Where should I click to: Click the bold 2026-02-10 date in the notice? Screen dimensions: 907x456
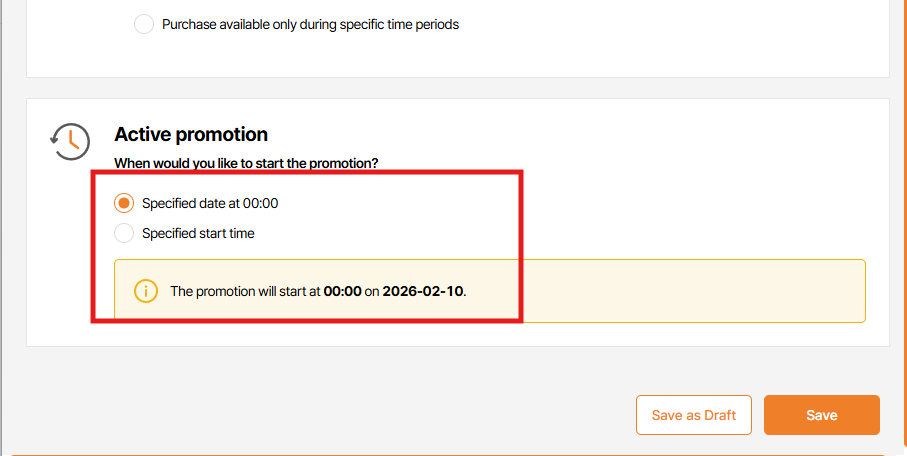pyautogui.click(x=424, y=292)
